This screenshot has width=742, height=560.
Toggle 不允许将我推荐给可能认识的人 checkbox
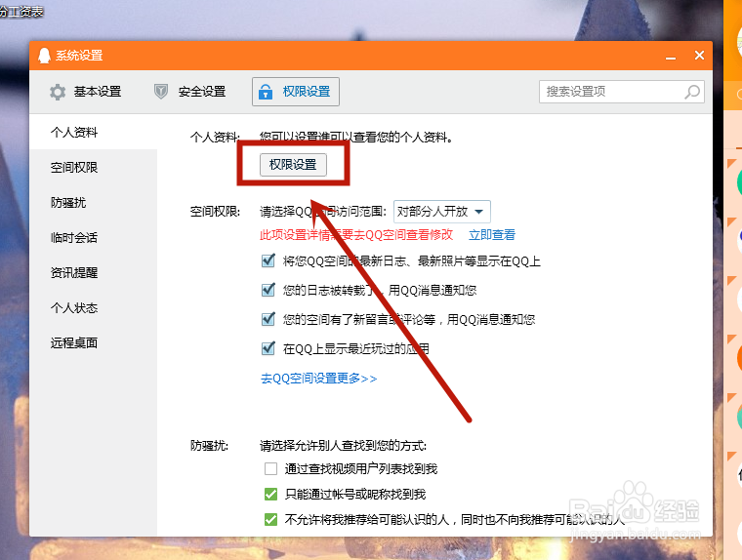[x=270, y=519]
